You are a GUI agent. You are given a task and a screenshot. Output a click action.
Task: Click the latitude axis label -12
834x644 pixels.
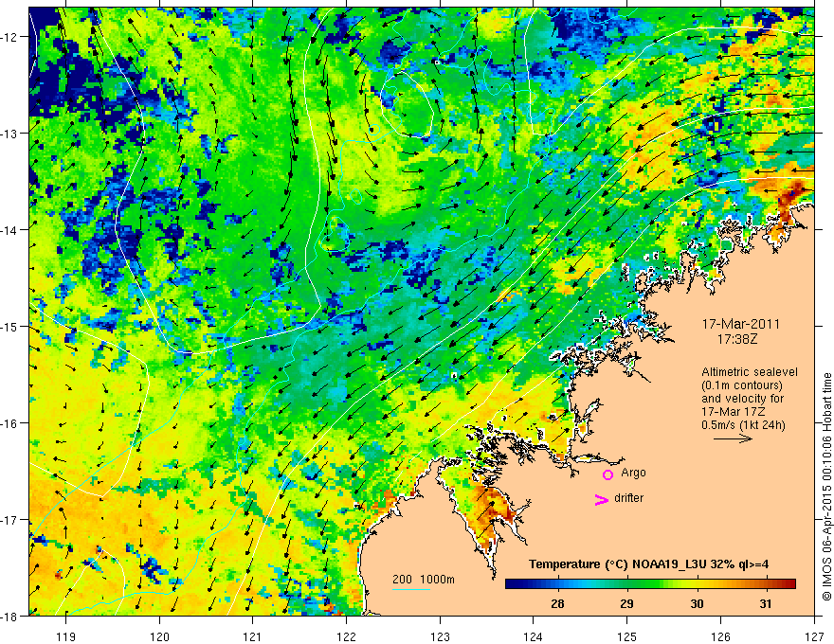(x=10, y=37)
